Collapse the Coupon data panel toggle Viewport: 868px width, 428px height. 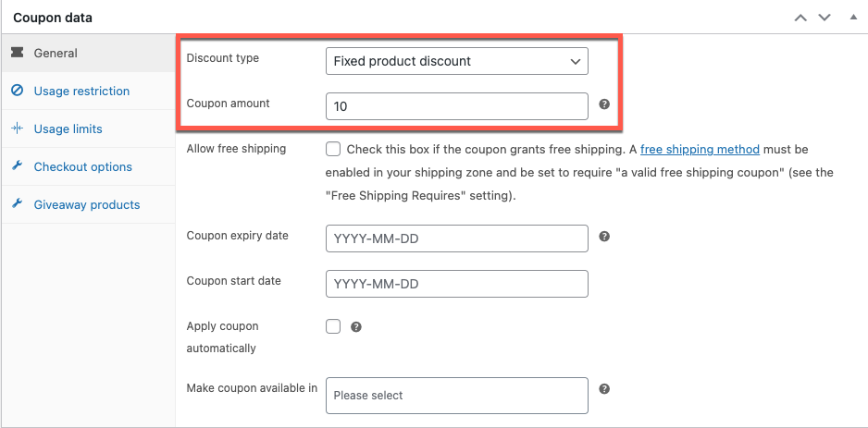[853, 18]
